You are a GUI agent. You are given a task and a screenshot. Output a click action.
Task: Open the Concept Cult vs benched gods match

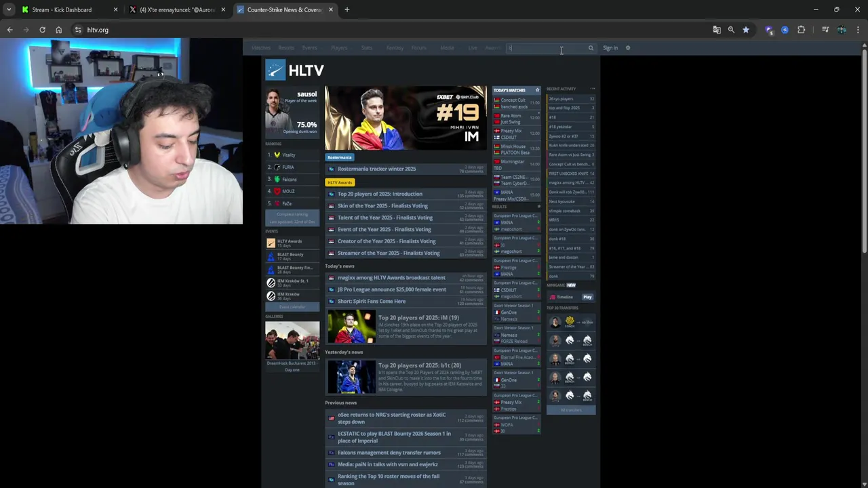point(517,103)
